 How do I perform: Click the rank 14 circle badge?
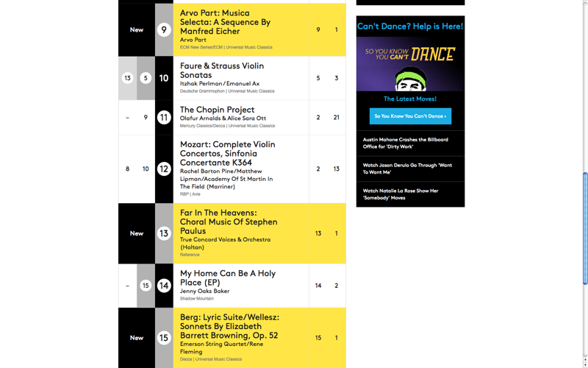click(164, 286)
